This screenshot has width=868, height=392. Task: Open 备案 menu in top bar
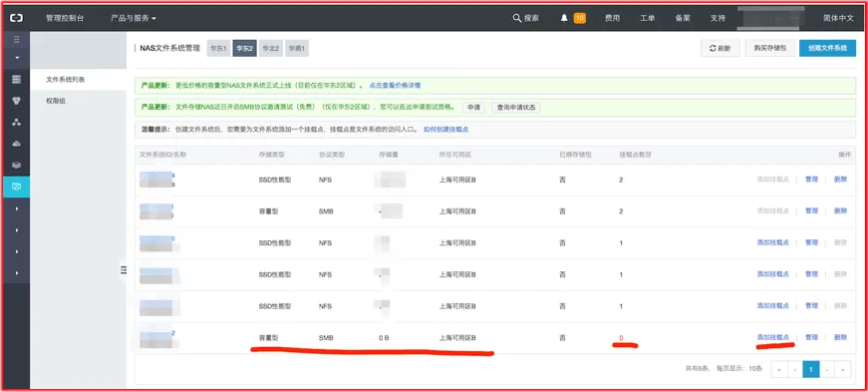click(x=683, y=18)
